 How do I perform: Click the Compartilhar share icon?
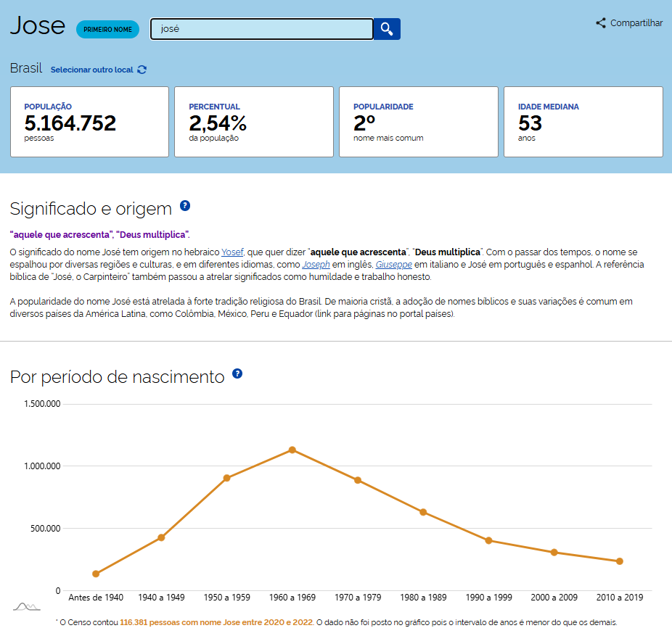[x=601, y=23]
